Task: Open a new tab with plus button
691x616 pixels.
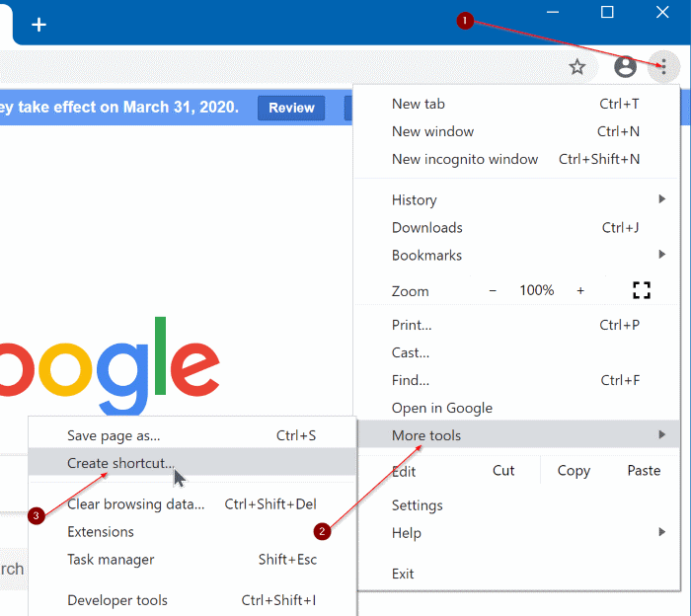Action: [38, 25]
